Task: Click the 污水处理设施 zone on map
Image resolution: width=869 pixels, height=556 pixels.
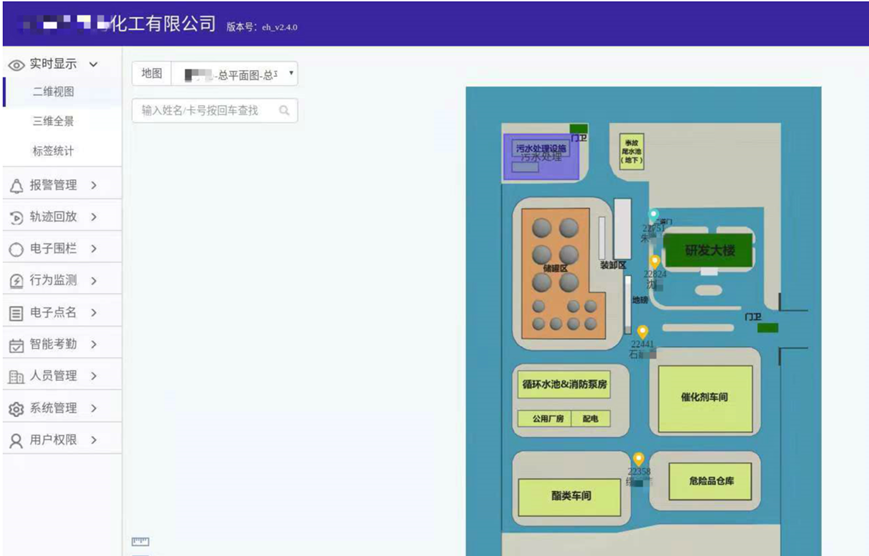Action: pos(541,157)
